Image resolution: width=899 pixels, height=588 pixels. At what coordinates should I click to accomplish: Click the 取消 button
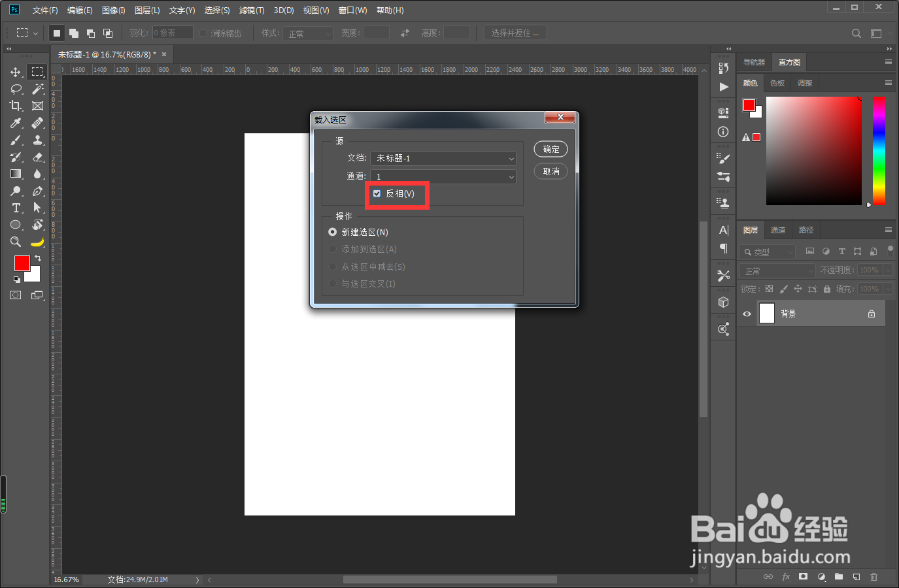coord(551,171)
